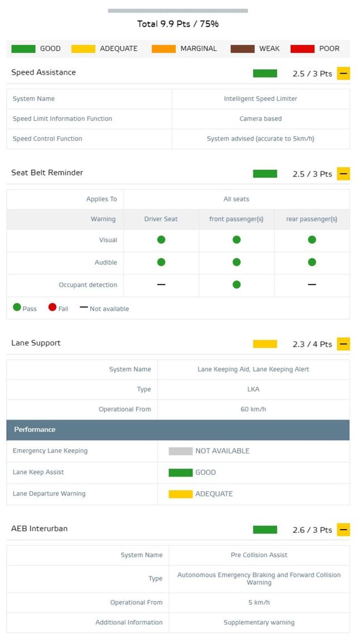Click the Speed Assistance heading
This screenshot has height=644, width=357.
pos(44,73)
